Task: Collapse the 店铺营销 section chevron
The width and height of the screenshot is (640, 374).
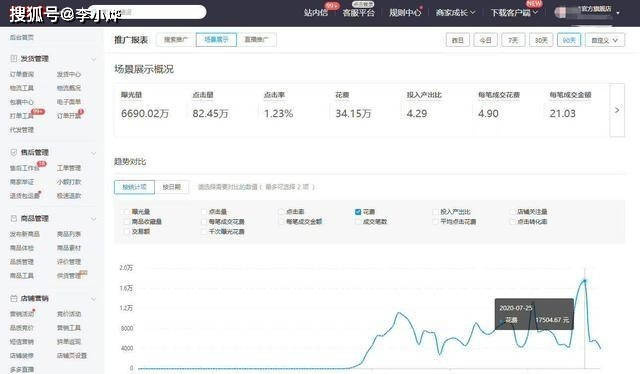Action: coord(93,299)
